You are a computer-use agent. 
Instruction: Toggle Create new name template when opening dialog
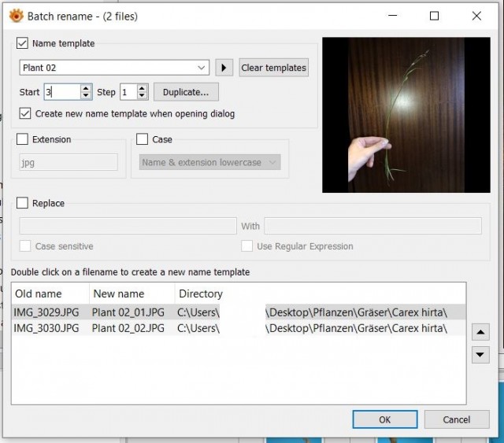pyautogui.click(x=25, y=113)
